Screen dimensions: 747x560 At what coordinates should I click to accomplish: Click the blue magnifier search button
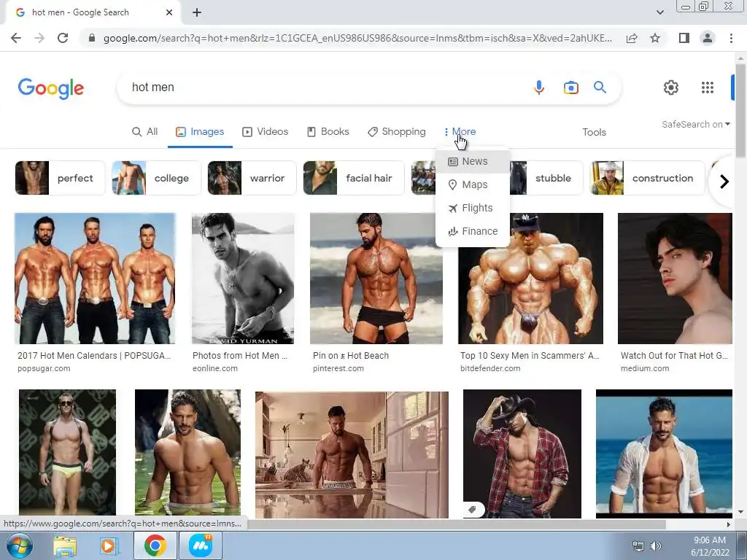tap(600, 87)
